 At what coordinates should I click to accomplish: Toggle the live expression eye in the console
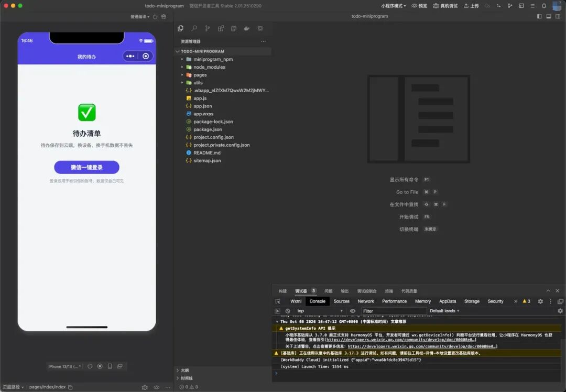coord(353,311)
